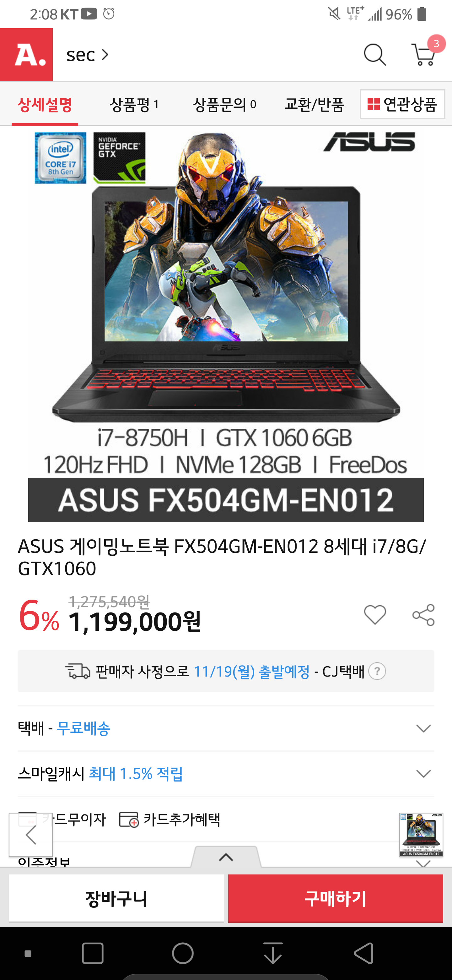The width and height of the screenshot is (452, 980).
Task: Switch to the 상품평 tab
Action: coord(134,104)
